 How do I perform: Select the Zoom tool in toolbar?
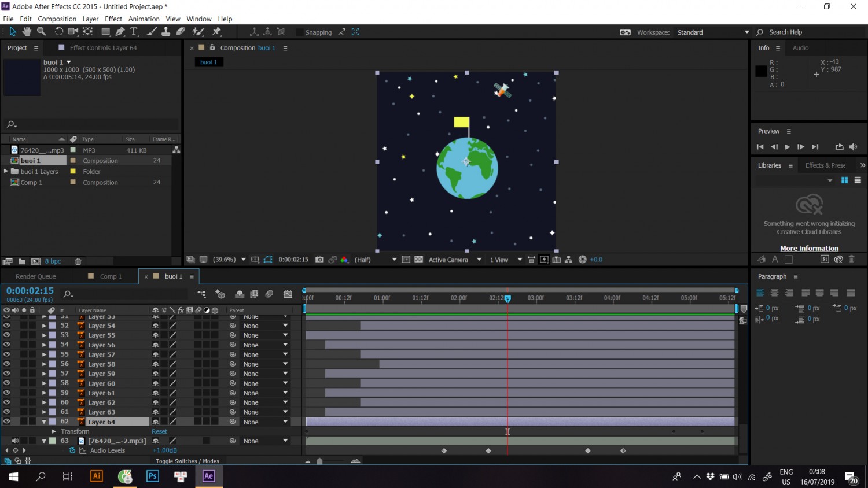click(x=41, y=32)
